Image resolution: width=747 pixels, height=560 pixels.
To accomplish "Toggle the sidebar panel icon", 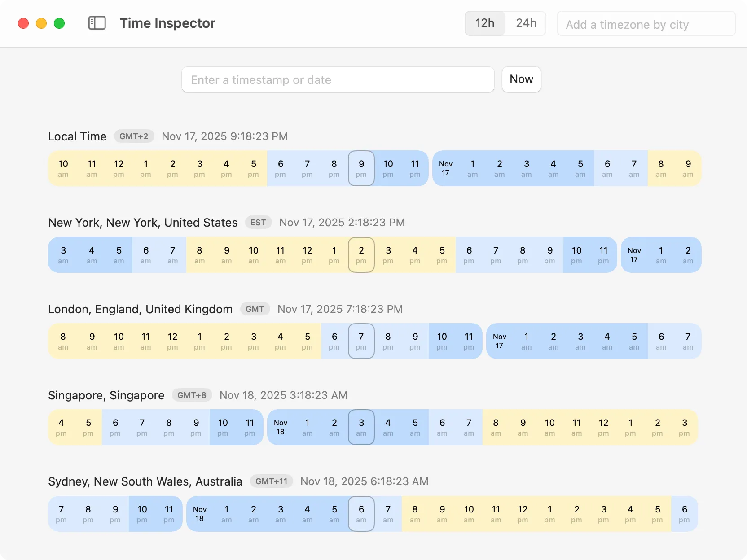I will click(x=97, y=23).
